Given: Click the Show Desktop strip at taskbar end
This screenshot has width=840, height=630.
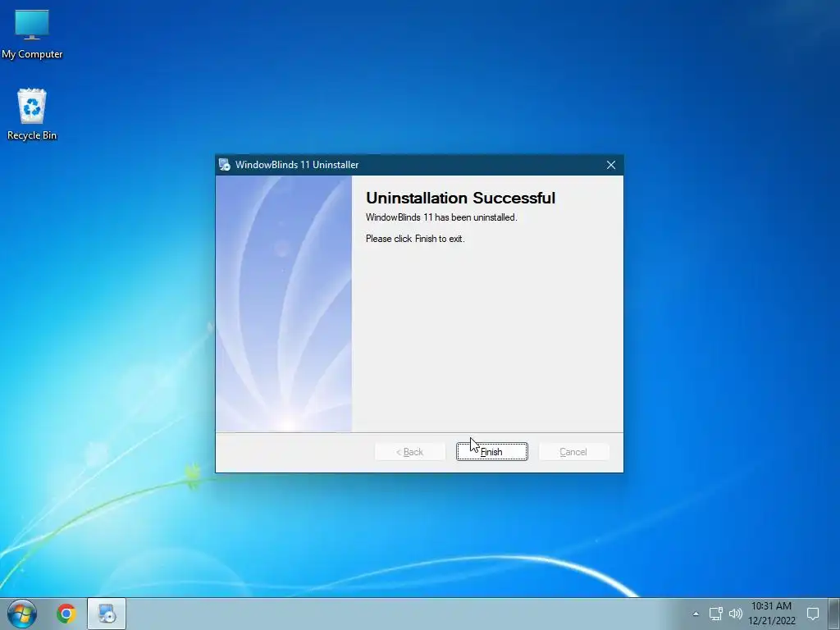Looking at the screenshot, I should [x=834, y=614].
